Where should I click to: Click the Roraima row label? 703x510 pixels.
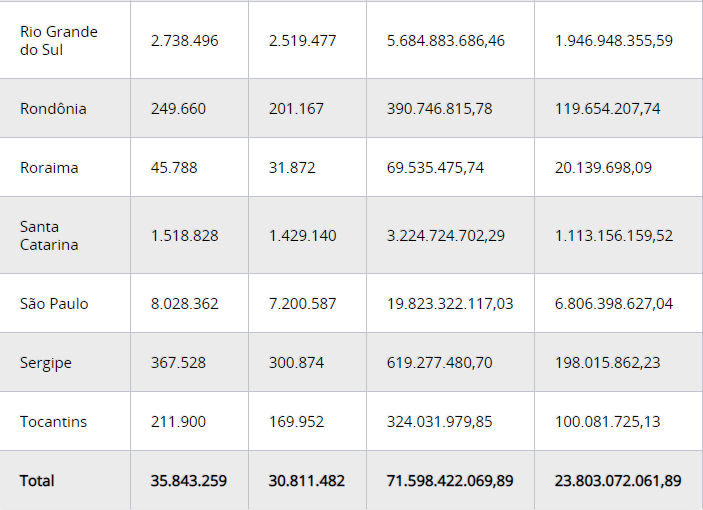click(x=49, y=168)
